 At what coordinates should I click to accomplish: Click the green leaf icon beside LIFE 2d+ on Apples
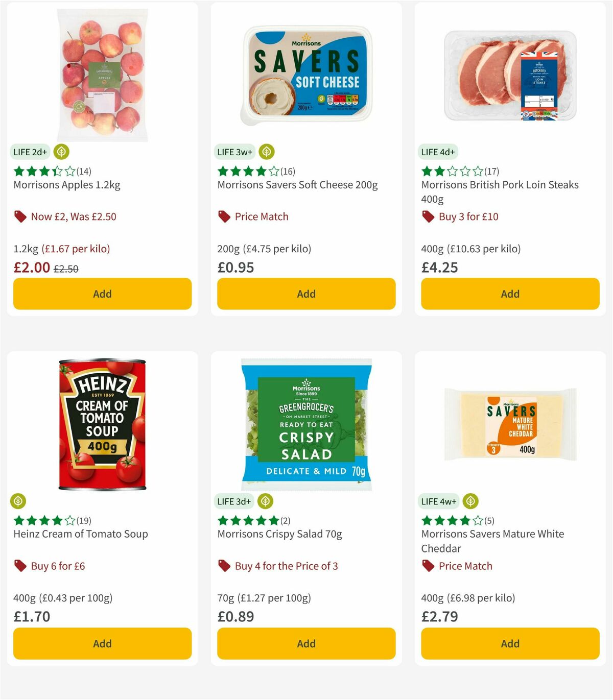(61, 152)
